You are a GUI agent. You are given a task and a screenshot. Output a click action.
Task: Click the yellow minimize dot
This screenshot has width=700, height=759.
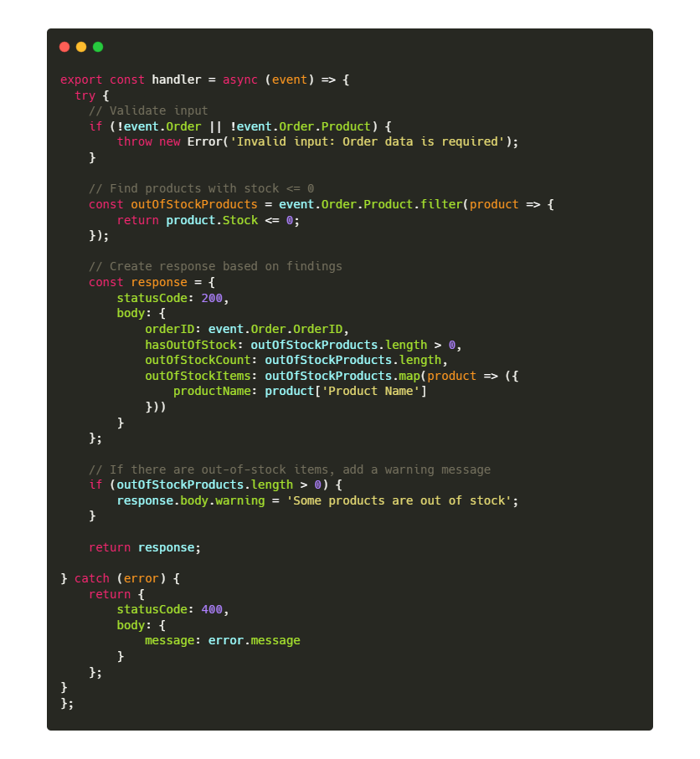(x=81, y=47)
